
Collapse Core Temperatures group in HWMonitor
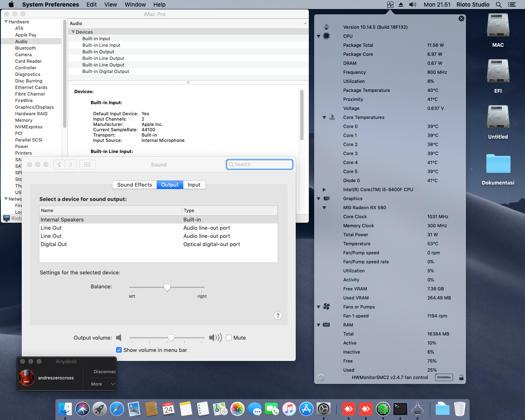pyautogui.click(x=324, y=117)
